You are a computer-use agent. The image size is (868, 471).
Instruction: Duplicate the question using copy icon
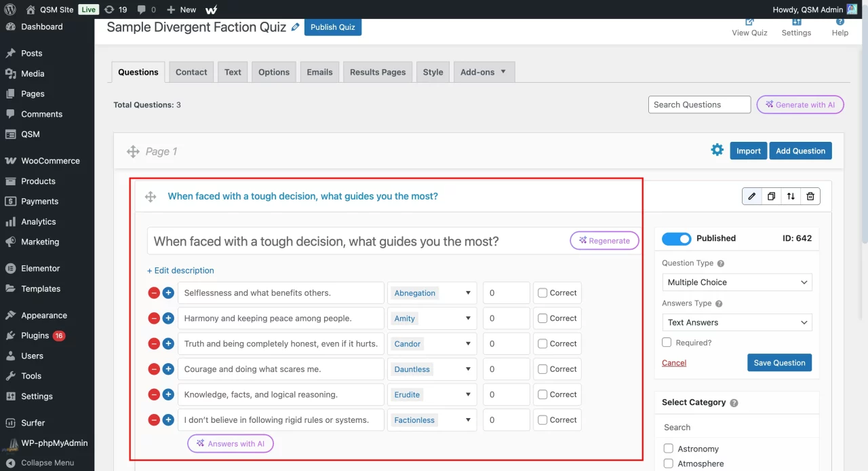[771, 196]
